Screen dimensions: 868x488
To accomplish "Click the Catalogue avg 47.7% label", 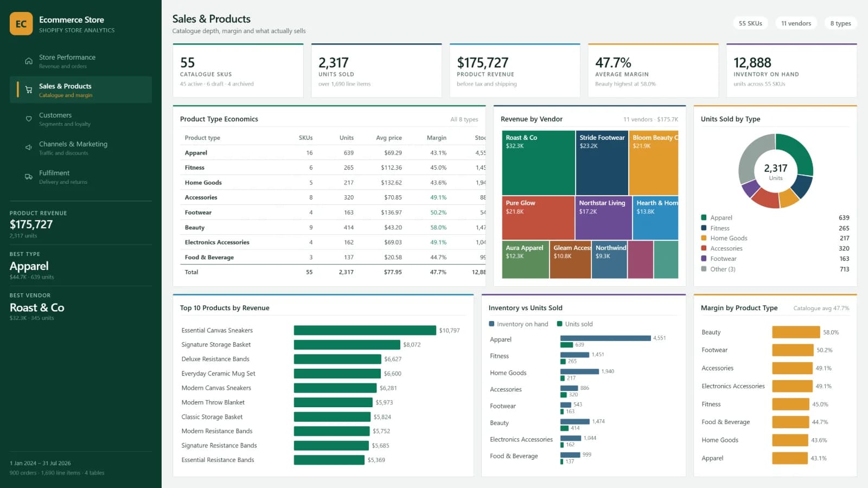I will (x=821, y=308).
